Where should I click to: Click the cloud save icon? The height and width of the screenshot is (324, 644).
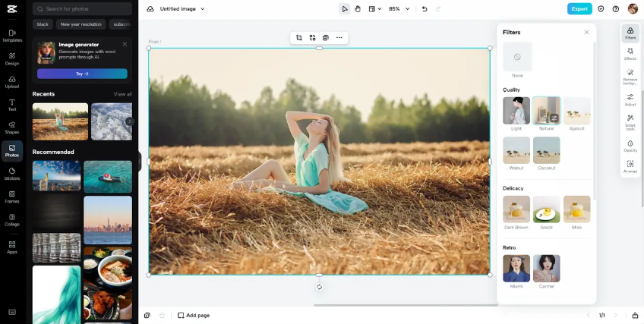pyautogui.click(x=150, y=9)
